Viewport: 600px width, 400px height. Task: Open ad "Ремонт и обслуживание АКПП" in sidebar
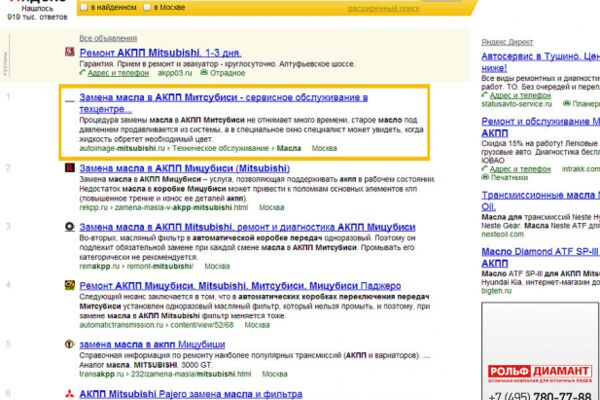[x=540, y=127]
